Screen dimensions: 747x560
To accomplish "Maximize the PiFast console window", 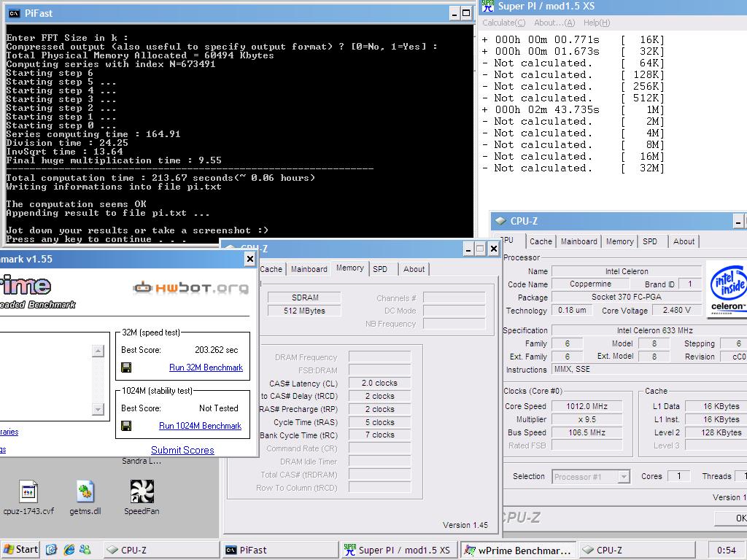I will point(466,14).
